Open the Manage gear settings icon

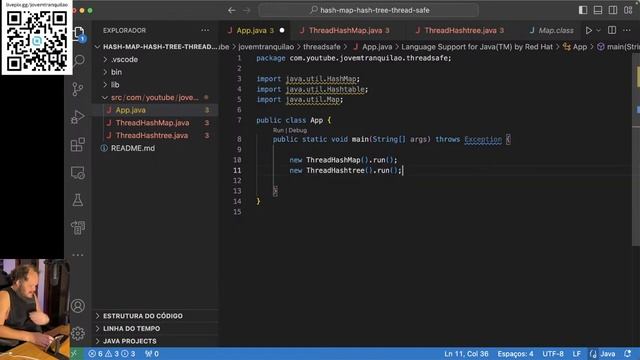78,333
